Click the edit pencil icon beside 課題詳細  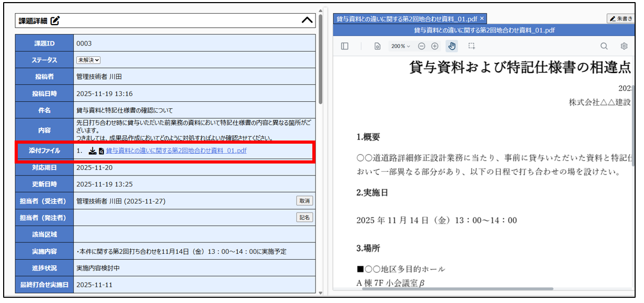click(55, 21)
